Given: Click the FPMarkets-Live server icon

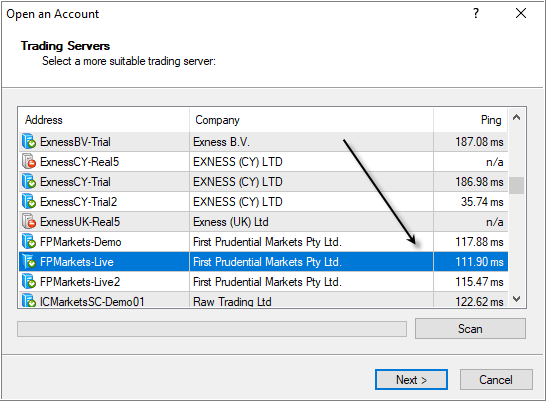Looking at the screenshot, I should 29,262.
